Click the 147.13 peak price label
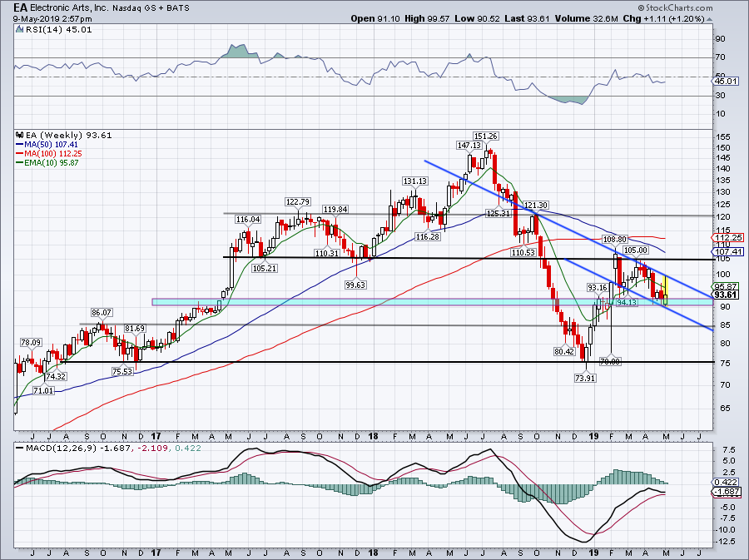The height and width of the screenshot is (560, 749). tap(469, 145)
